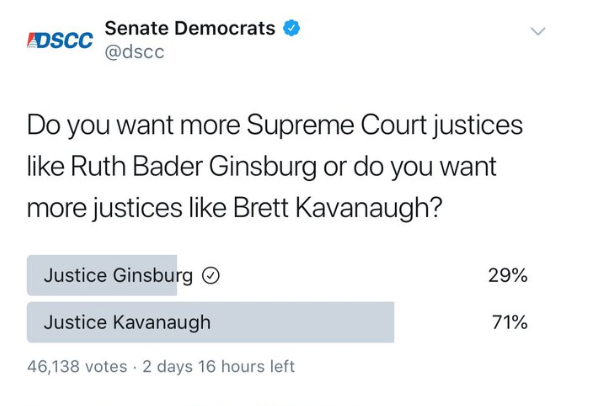This screenshot has width=595, height=406.
Task: Click the blue verified badge checkmark
Action: [x=291, y=28]
